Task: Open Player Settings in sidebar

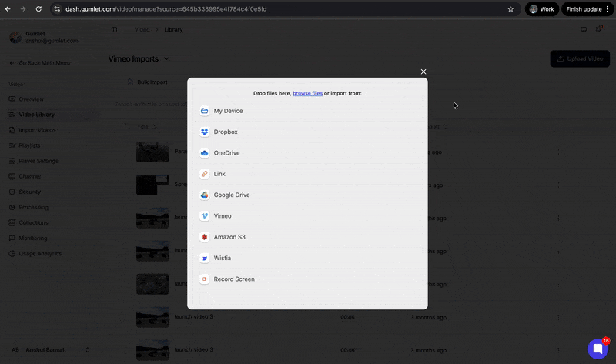Action: point(38,161)
